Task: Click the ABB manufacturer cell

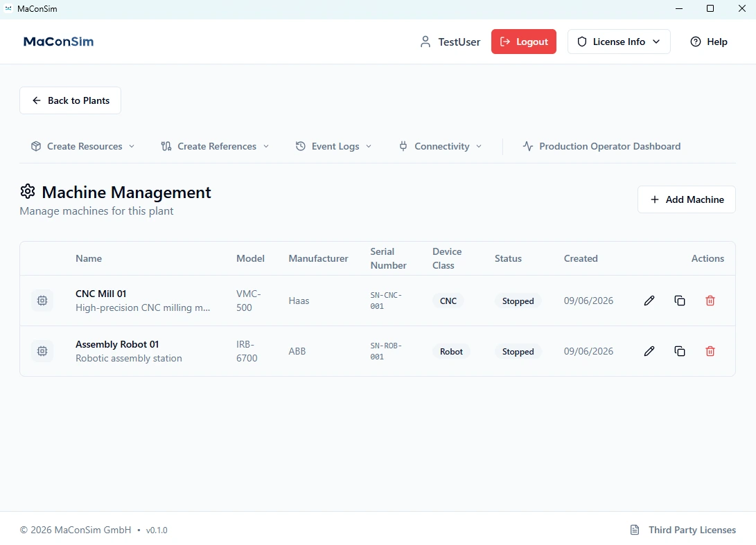Action: 297,351
